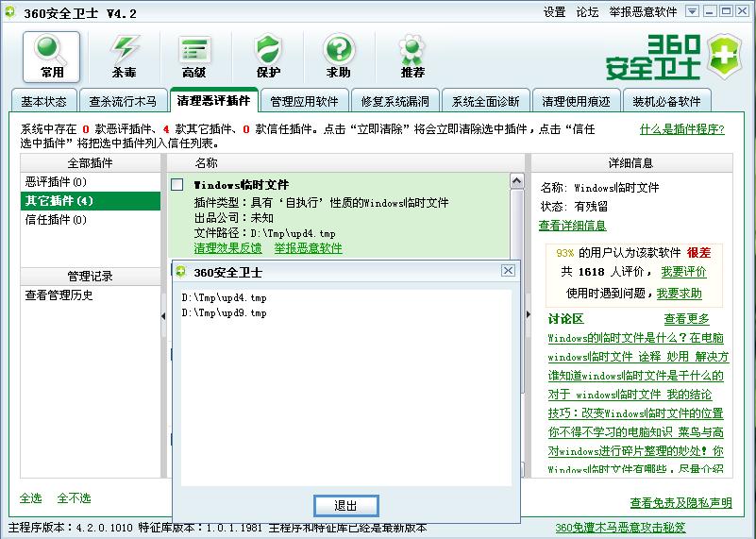Open discussion link 你不得不学习的电脑知识

[x=635, y=432]
